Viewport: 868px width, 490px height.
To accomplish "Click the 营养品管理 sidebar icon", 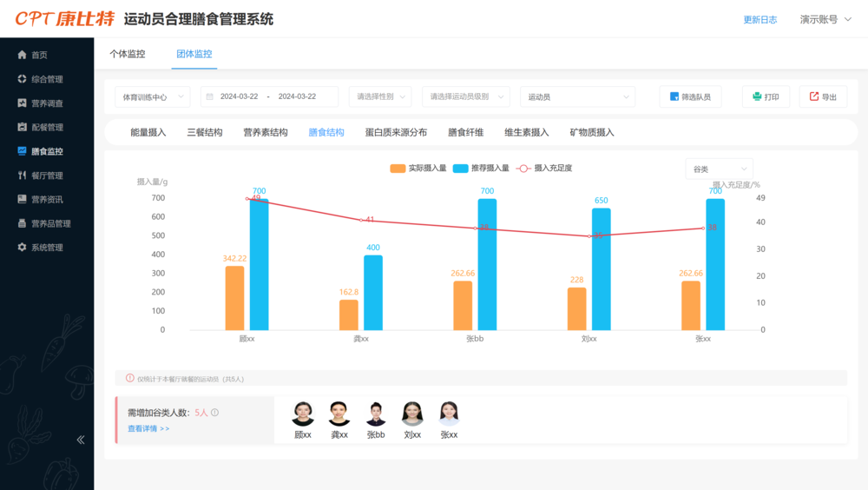I will click(22, 223).
